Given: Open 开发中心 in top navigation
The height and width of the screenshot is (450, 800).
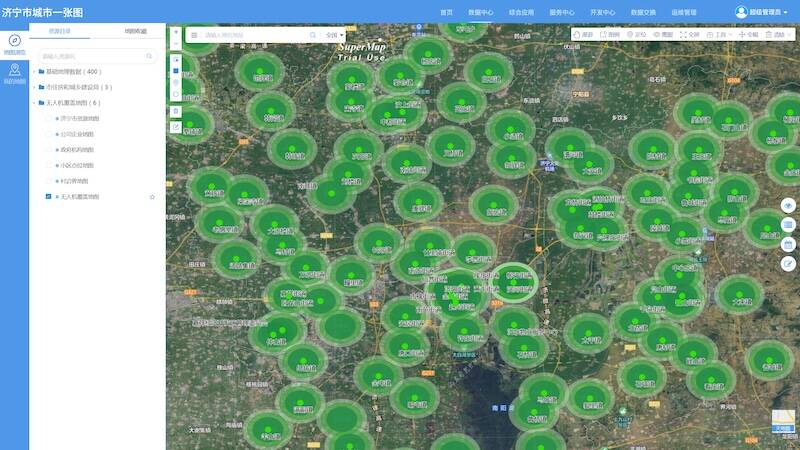Looking at the screenshot, I should 603,12.
